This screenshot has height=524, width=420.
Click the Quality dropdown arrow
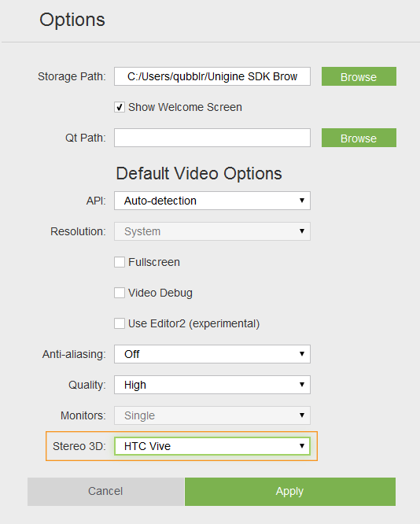[x=302, y=384]
